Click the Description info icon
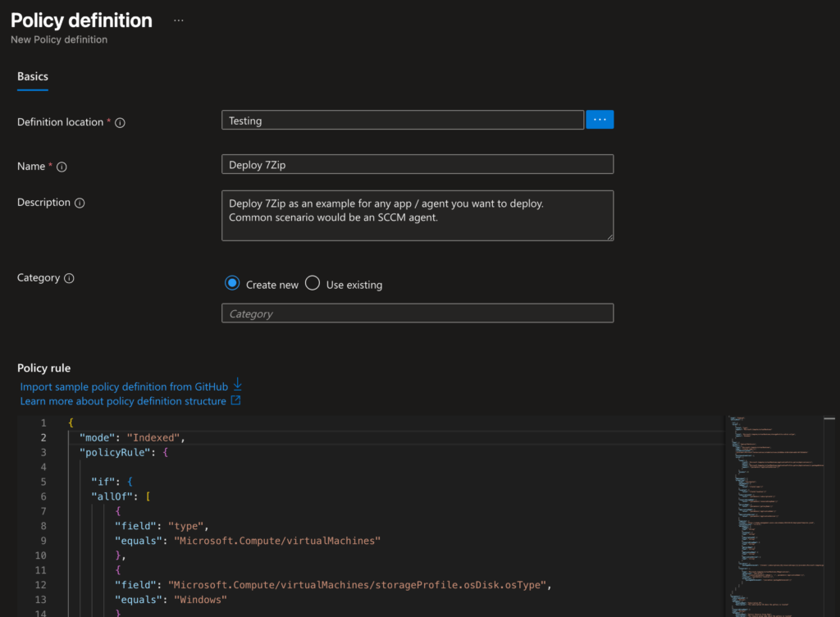This screenshot has width=840, height=617. coord(80,203)
